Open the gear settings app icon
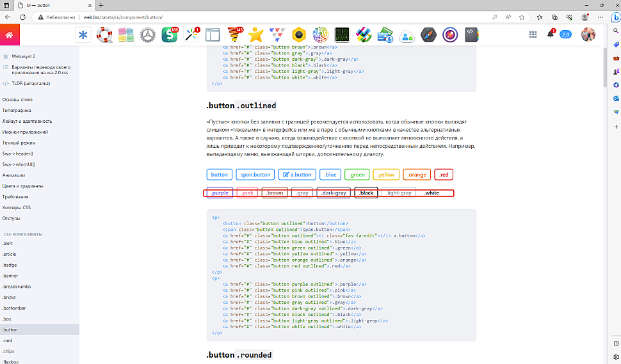The height and width of the screenshot is (364, 621). point(148,35)
